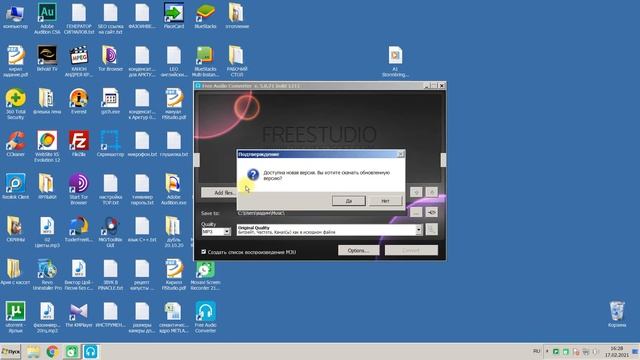The width and height of the screenshot is (640, 360).
Task: Open WebSite X5 Evolution 12 shortcut
Action: click(x=47, y=147)
